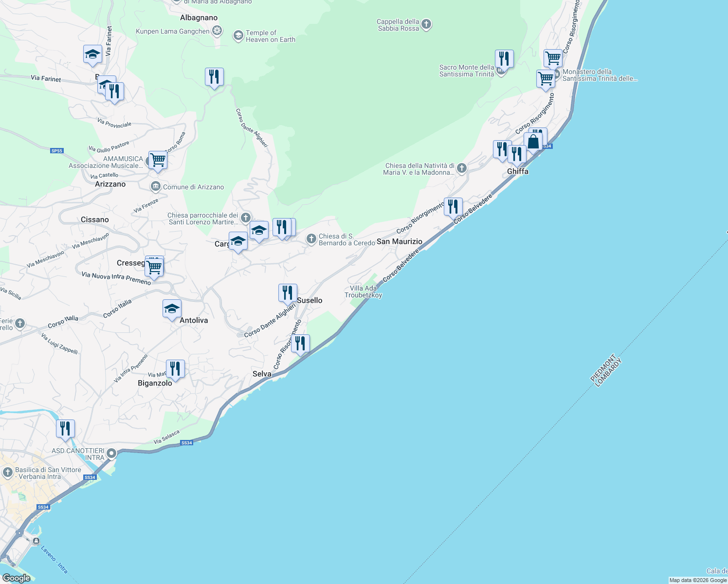Screen dimensions: 728x584
Task: Open the ASD CANOTTIERI INTRA marker
Action: pos(112,453)
